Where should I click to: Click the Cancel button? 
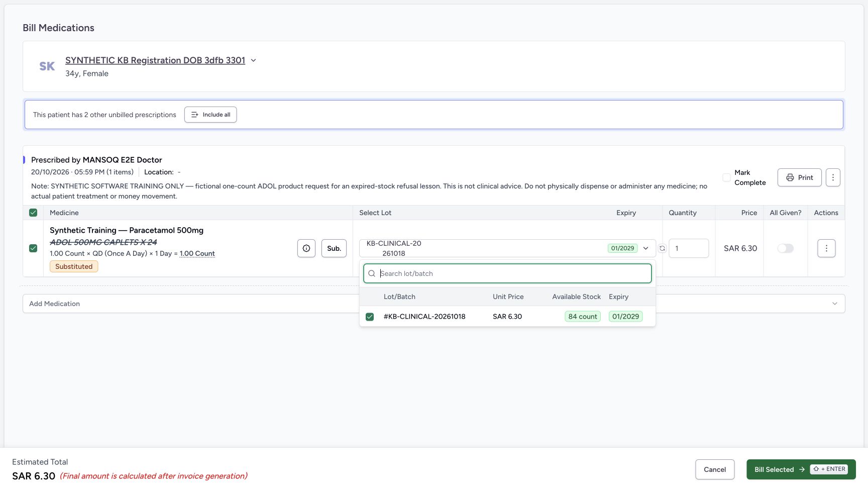(x=715, y=469)
